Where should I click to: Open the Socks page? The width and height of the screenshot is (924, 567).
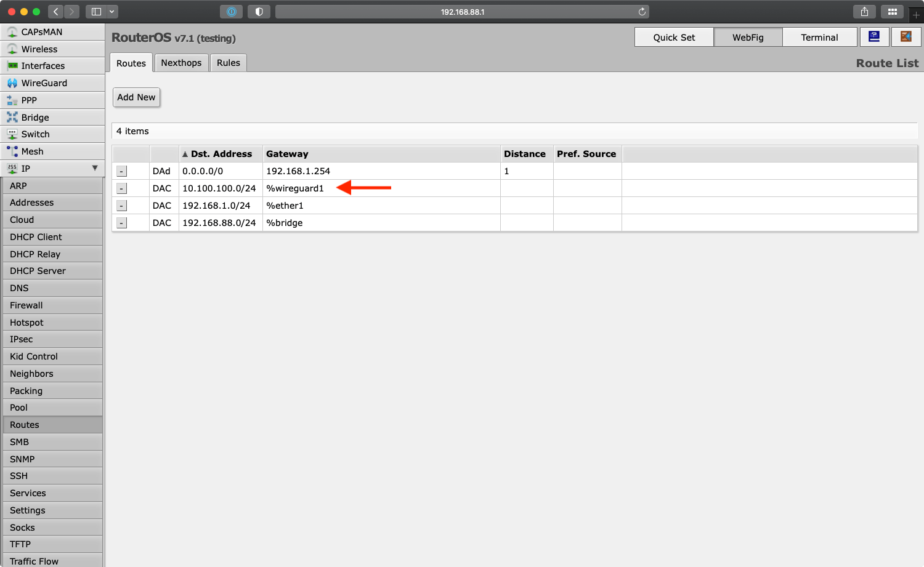pyautogui.click(x=52, y=528)
